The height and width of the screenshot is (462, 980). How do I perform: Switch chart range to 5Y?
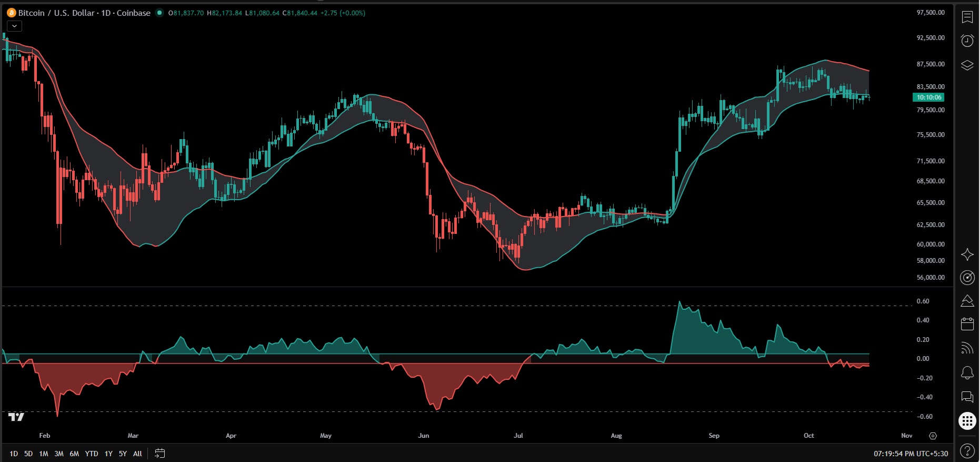(x=123, y=454)
